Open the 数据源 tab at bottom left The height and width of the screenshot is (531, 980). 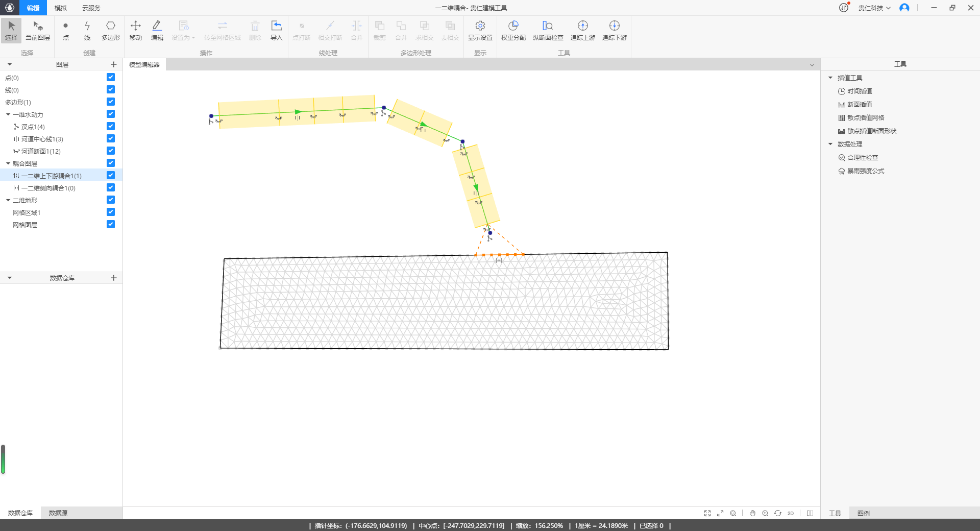click(x=58, y=513)
